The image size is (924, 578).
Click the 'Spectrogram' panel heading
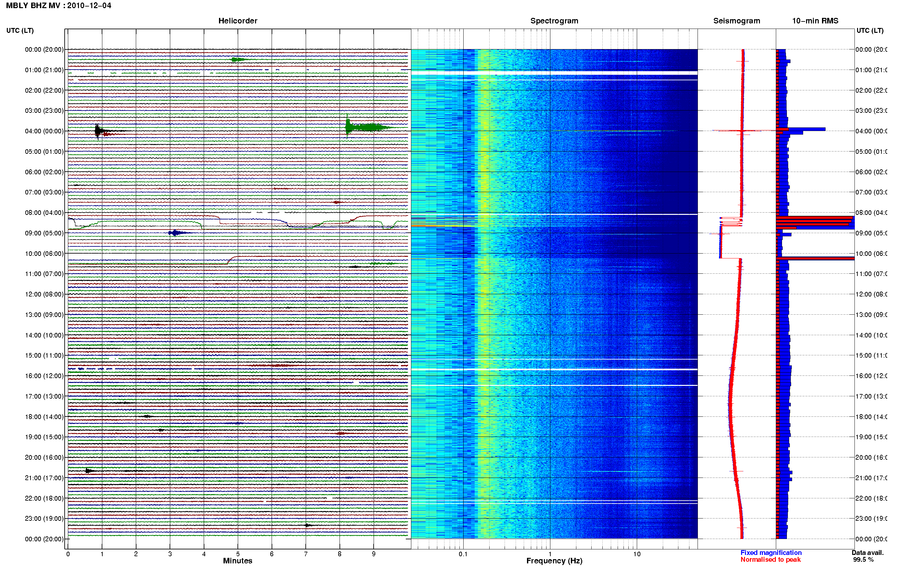554,21
